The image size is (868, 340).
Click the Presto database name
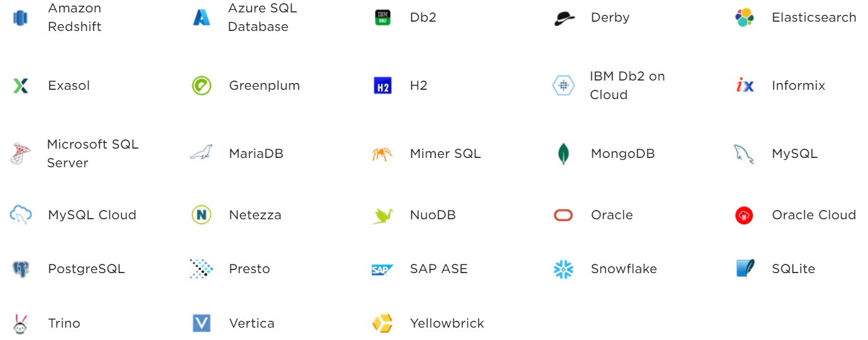[249, 269]
